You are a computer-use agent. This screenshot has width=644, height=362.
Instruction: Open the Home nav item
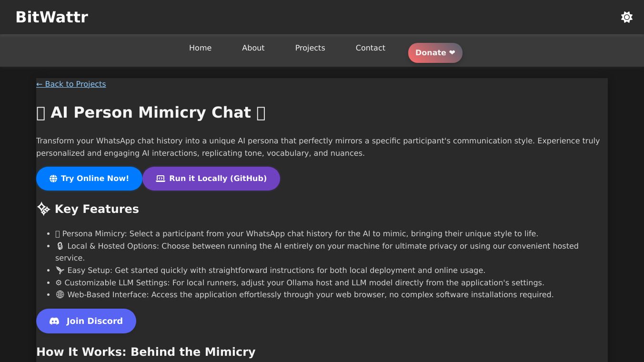[x=200, y=48]
